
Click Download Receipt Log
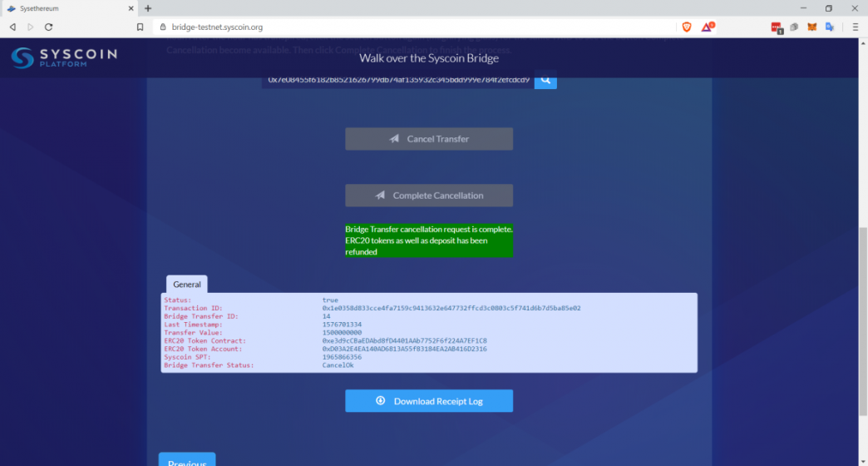[429, 401]
